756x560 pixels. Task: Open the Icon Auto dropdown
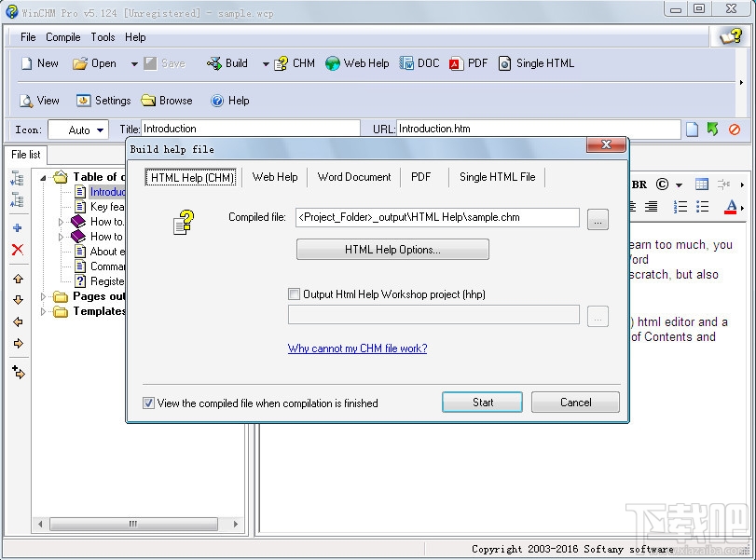pyautogui.click(x=100, y=130)
